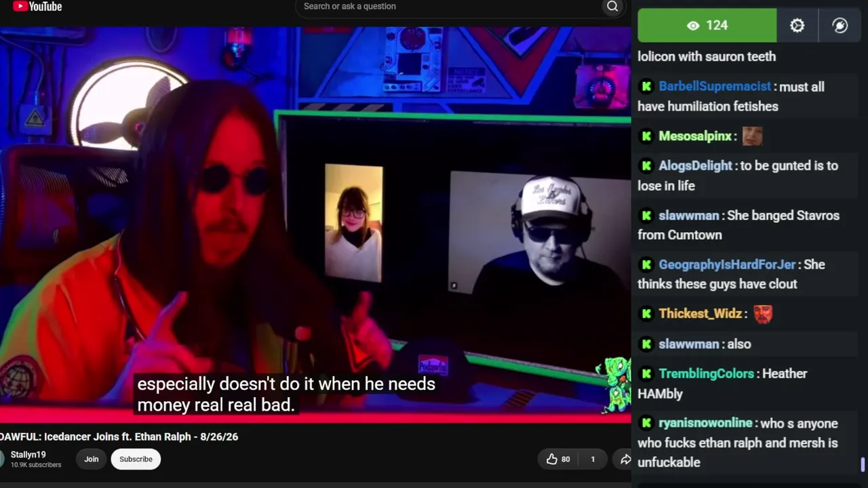This screenshot has width=868, height=488.
Task: Click the '10.9K subscribers' text
Action: point(36,465)
